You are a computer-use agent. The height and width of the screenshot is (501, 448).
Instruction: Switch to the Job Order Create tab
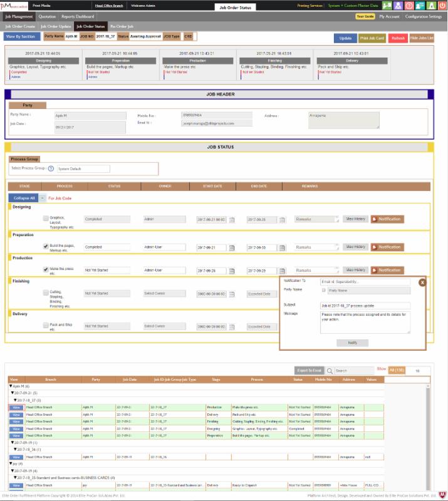click(x=20, y=26)
